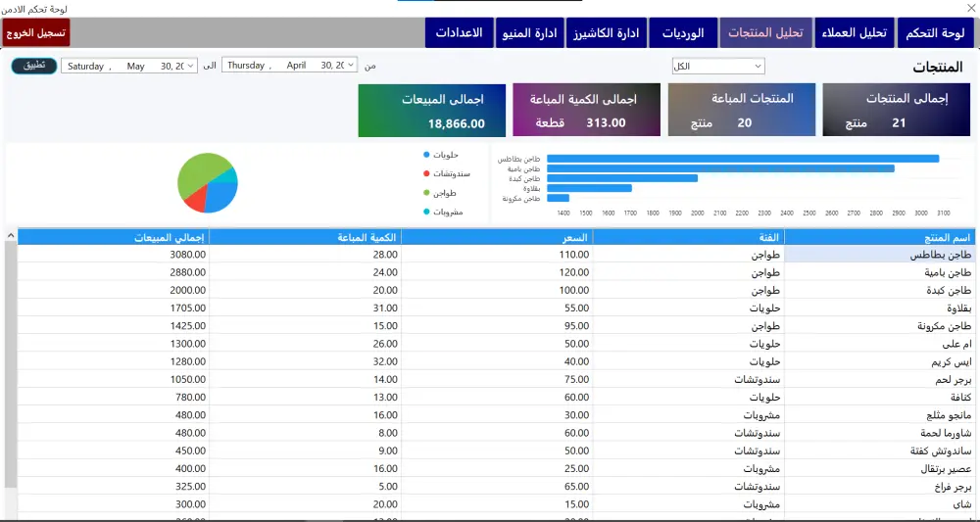Switch to تحليل العملاء tab
The width and height of the screenshot is (980, 522).
(855, 32)
